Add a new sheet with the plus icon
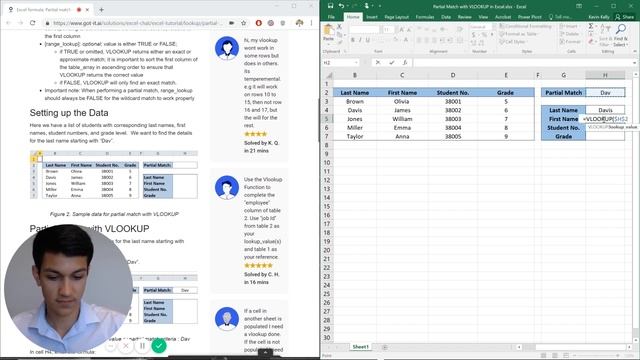The image size is (640, 360). click(384, 347)
